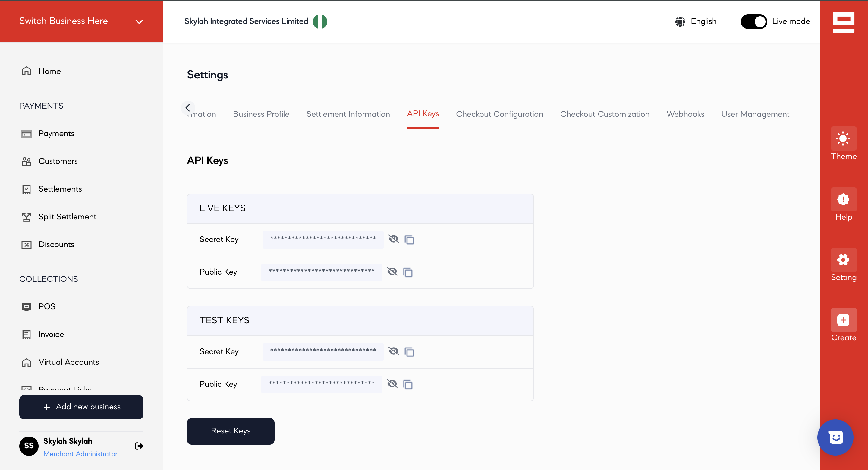The width and height of the screenshot is (868, 470).
Task: Open Split Settlement page
Action: click(59, 217)
